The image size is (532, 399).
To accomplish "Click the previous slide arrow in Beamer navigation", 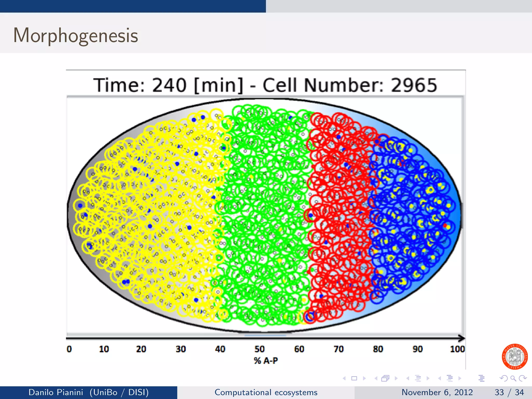I will click(x=344, y=378).
